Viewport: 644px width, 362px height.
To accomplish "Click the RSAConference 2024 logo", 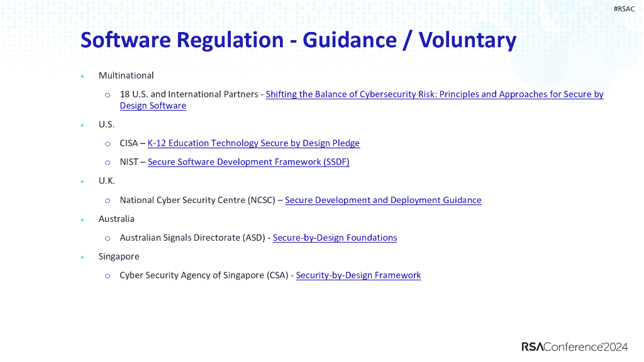I will click(x=575, y=347).
